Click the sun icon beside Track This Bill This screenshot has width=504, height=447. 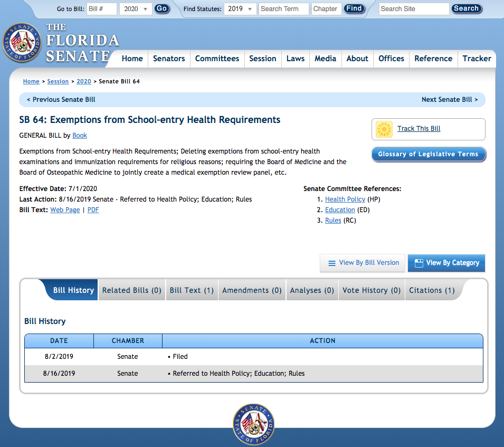pos(384,129)
